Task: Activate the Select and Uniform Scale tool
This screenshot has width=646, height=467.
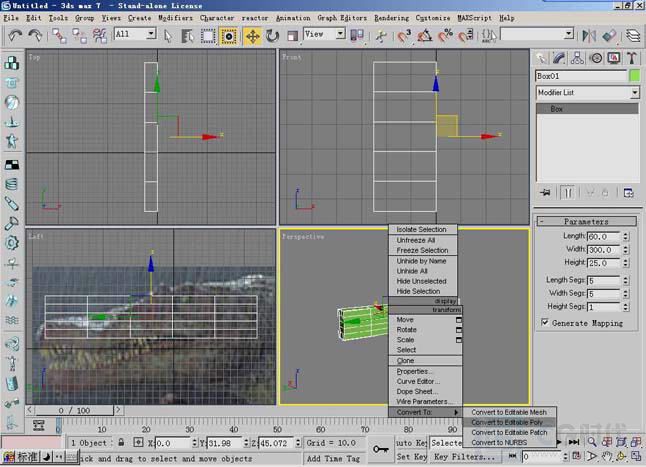Action: pos(292,36)
